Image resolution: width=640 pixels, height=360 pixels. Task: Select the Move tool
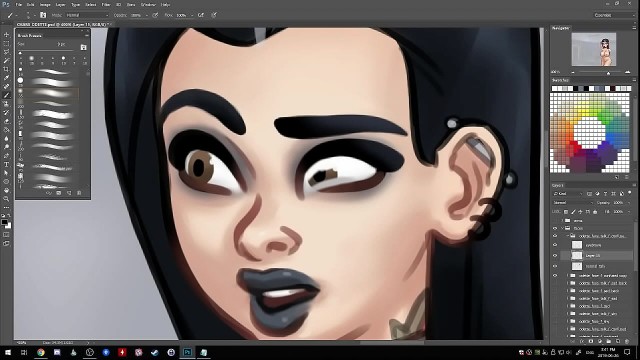6,35
